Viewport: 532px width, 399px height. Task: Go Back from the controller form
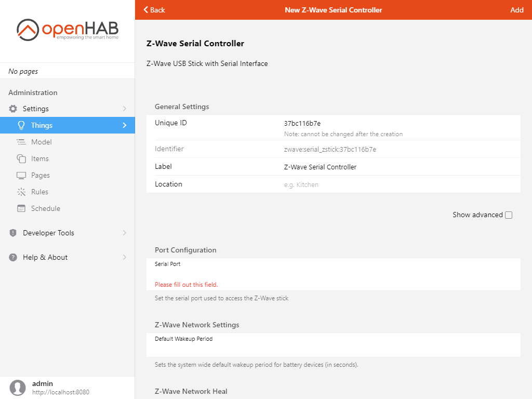pyautogui.click(x=154, y=10)
